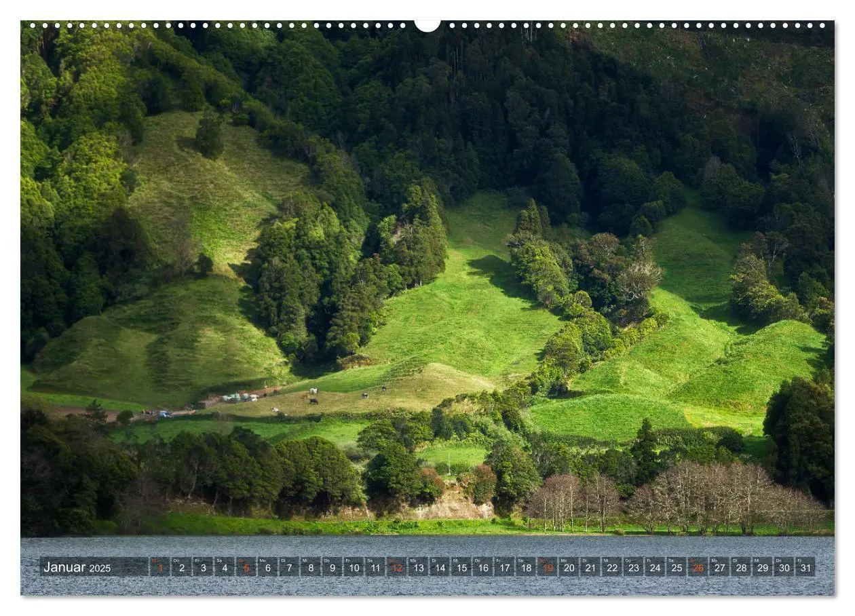Click the calendar hanging hole notch
Screen dimensions: 855x616
click(x=427, y=26)
